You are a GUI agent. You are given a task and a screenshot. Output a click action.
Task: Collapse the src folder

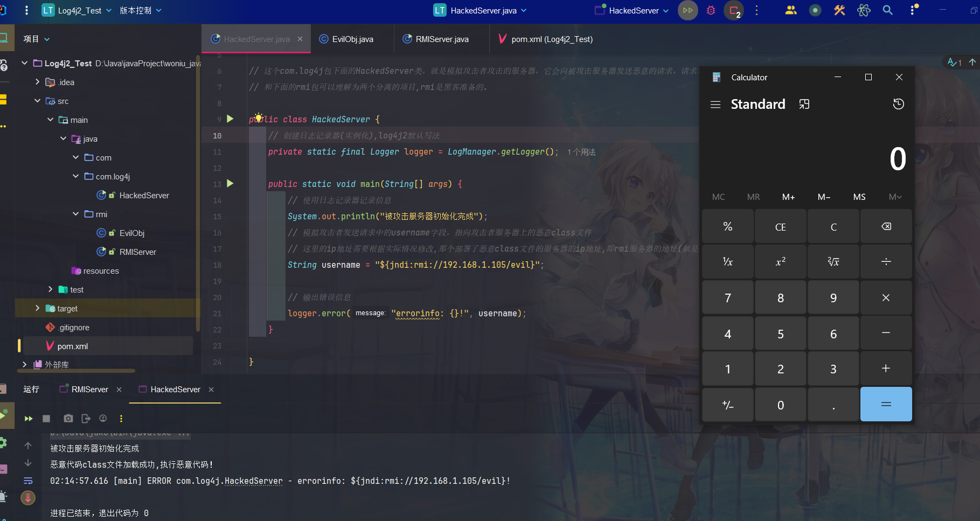tap(37, 101)
